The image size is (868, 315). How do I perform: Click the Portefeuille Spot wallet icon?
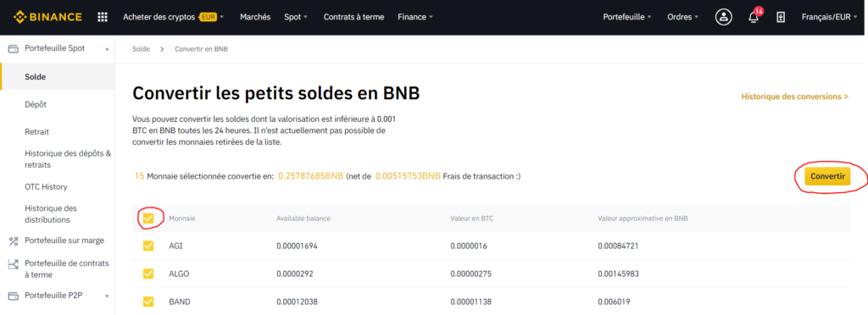point(14,48)
